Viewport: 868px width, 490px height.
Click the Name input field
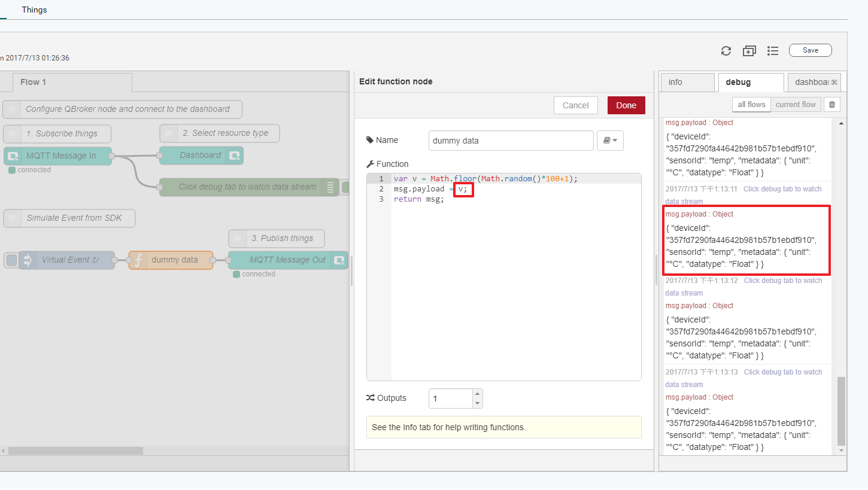[511, 141]
